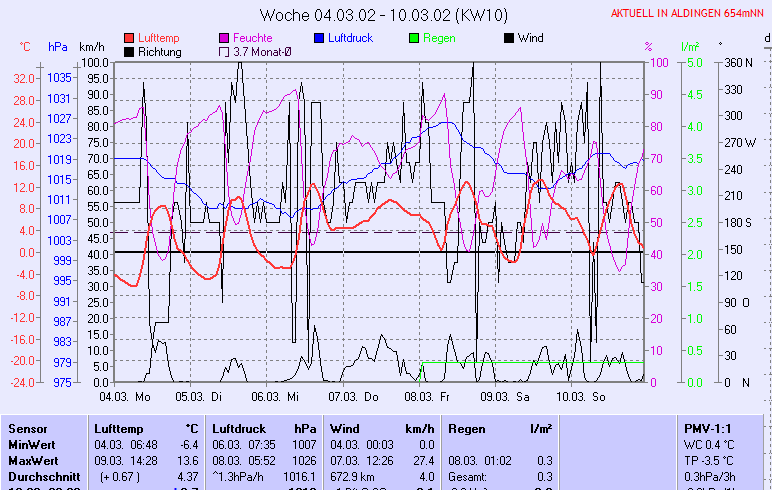The height and width of the screenshot is (490, 772).
Task: Click the '08.03. Fr' date marker
Action: click(x=426, y=397)
